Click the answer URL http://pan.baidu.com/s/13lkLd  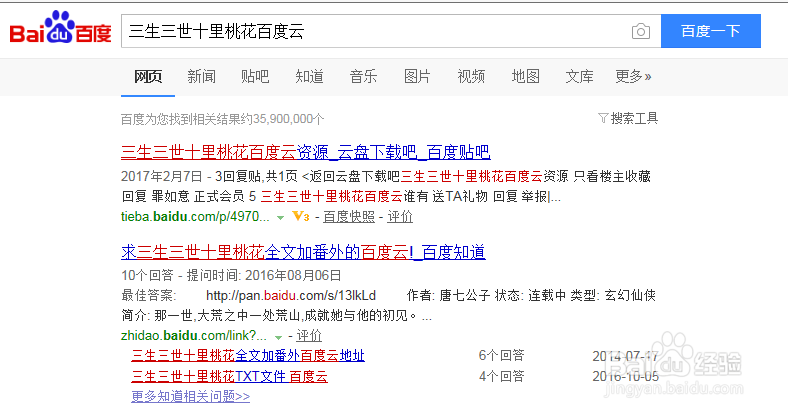tap(291, 295)
